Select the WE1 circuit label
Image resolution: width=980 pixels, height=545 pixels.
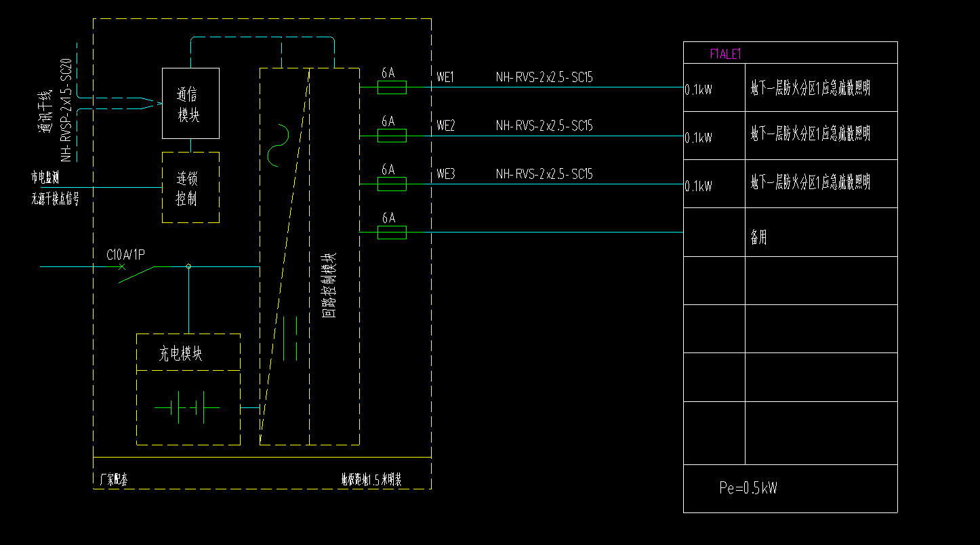point(446,77)
